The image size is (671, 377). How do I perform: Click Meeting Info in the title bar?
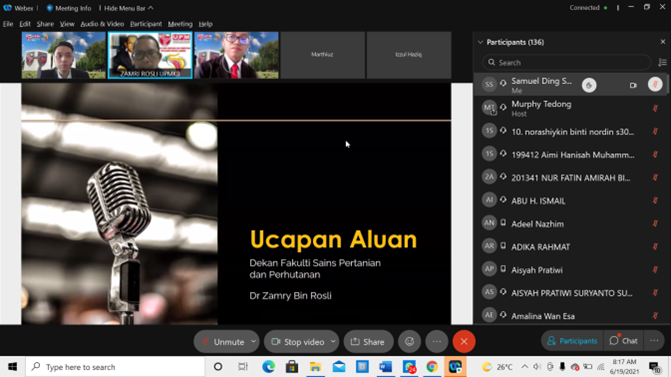point(68,8)
